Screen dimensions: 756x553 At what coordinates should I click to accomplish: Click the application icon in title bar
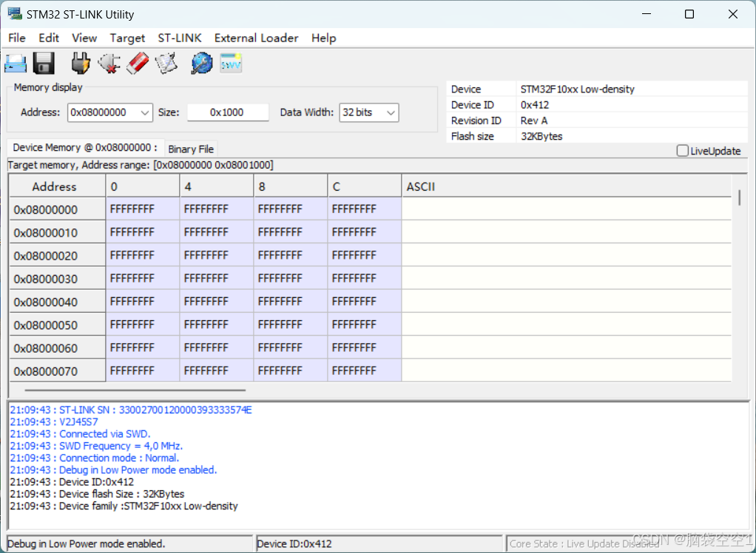coord(15,14)
